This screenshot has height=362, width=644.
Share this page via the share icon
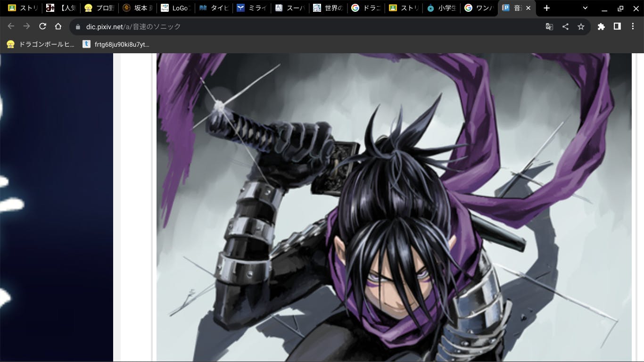(x=565, y=27)
